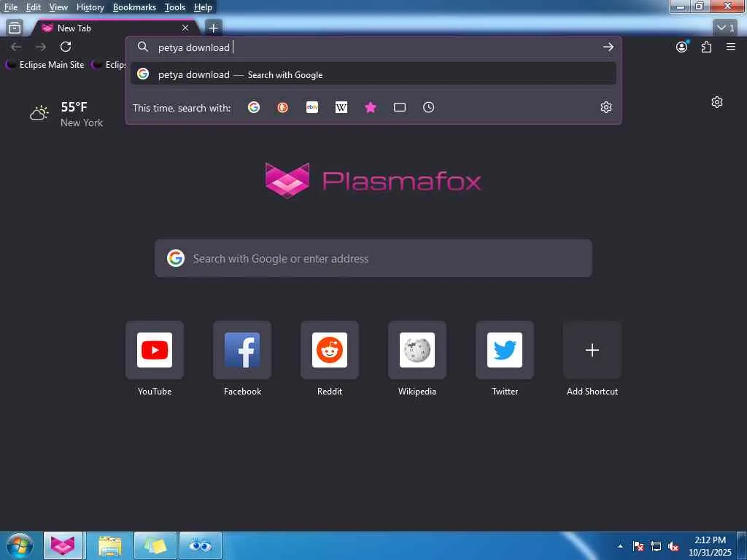Screen dimensions: 747x560
Task: Open the View menu
Action: [x=58, y=7]
